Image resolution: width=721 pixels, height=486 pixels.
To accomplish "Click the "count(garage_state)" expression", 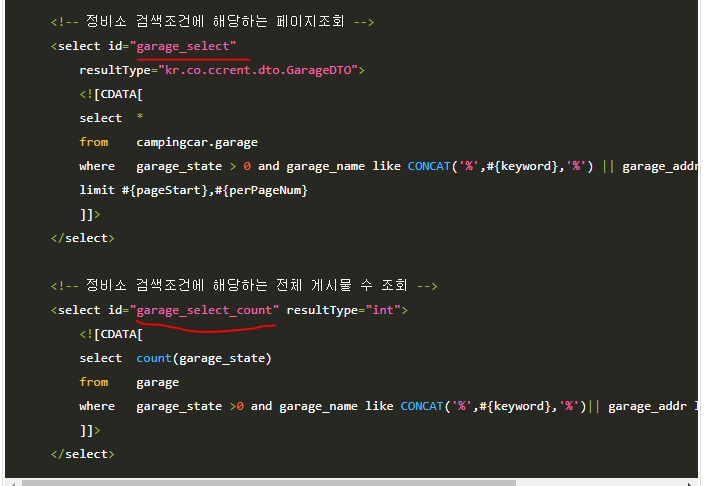I will pos(204,359).
